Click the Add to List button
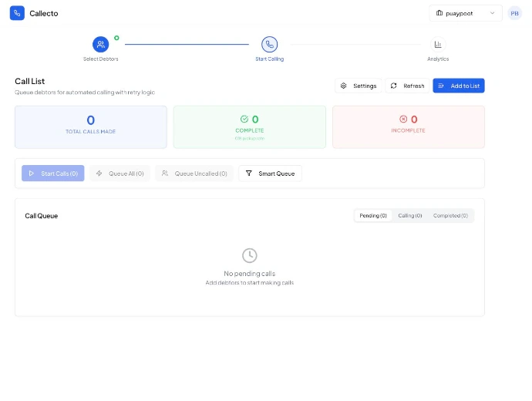532x401 pixels. (459, 86)
